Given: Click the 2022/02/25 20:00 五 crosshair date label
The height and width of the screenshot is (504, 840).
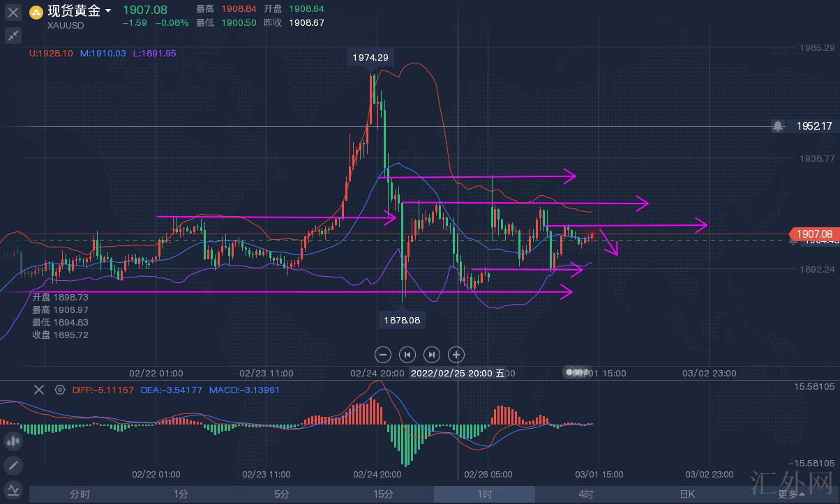Looking at the screenshot, I should [458, 374].
